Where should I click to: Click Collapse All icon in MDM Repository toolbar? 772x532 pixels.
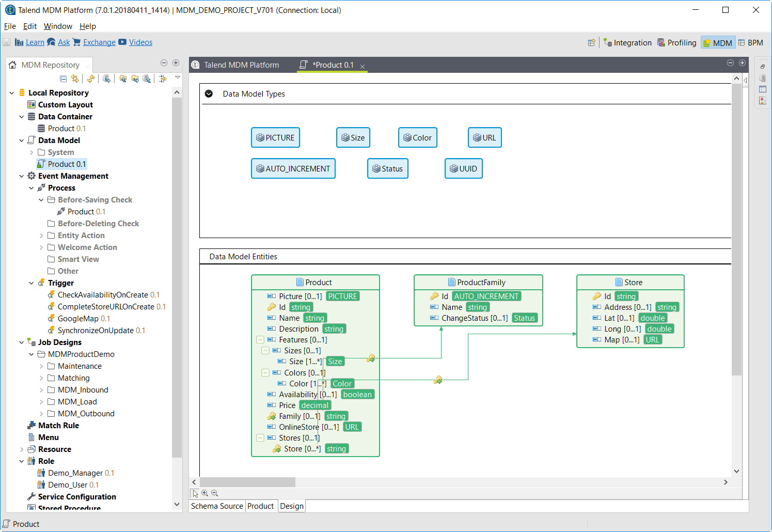coord(63,79)
